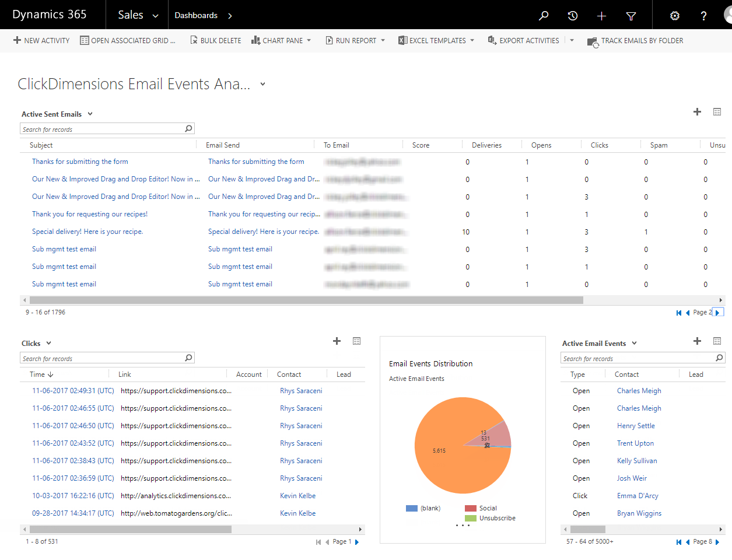Image resolution: width=732 pixels, height=560 pixels.
Task: Click Dynamics 365 home label
Action: pyautogui.click(x=50, y=15)
